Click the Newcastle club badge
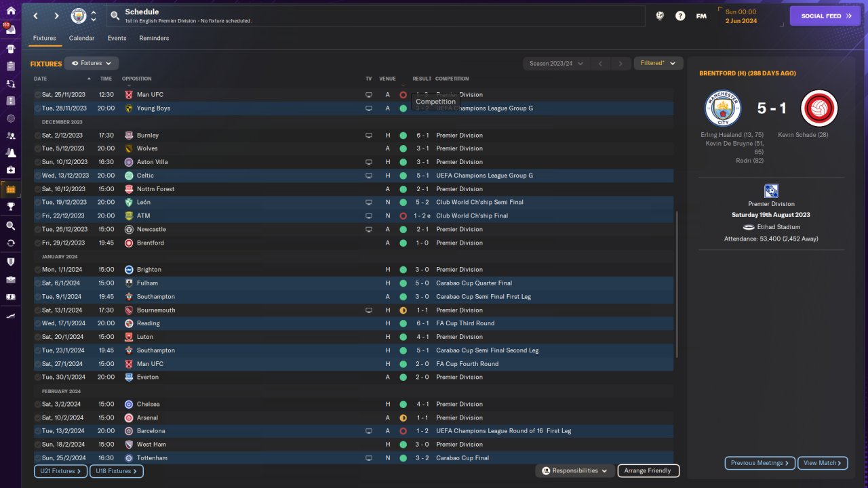This screenshot has height=488, width=868. (129, 229)
